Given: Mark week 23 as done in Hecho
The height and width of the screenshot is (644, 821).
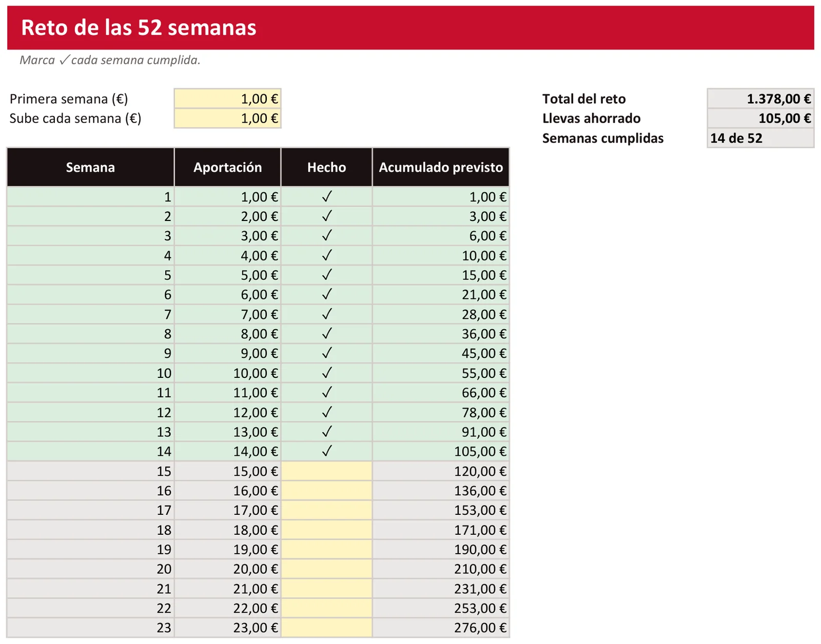Looking at the screenshot, I should pos(327,628).
